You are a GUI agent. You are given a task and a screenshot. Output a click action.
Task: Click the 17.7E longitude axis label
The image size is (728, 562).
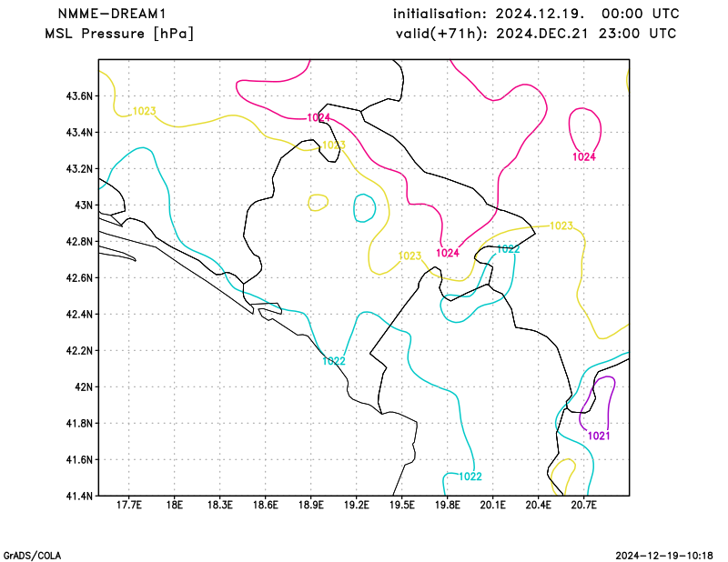[128, 505]
